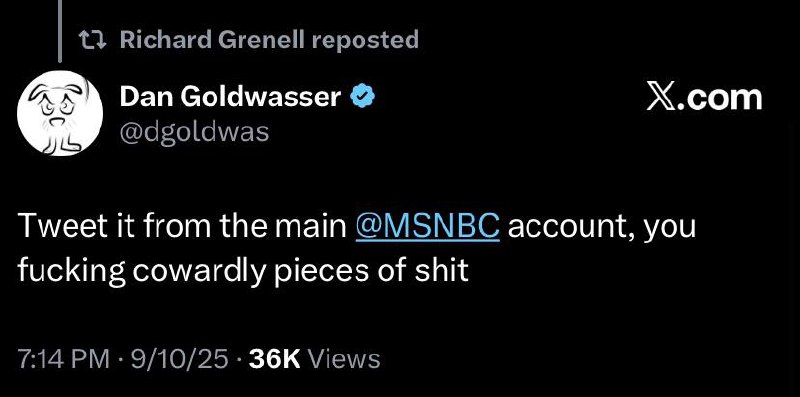800x397 pixels.
Task: Follow the @MSNBC mention link
Action: [x=428, y=228]
